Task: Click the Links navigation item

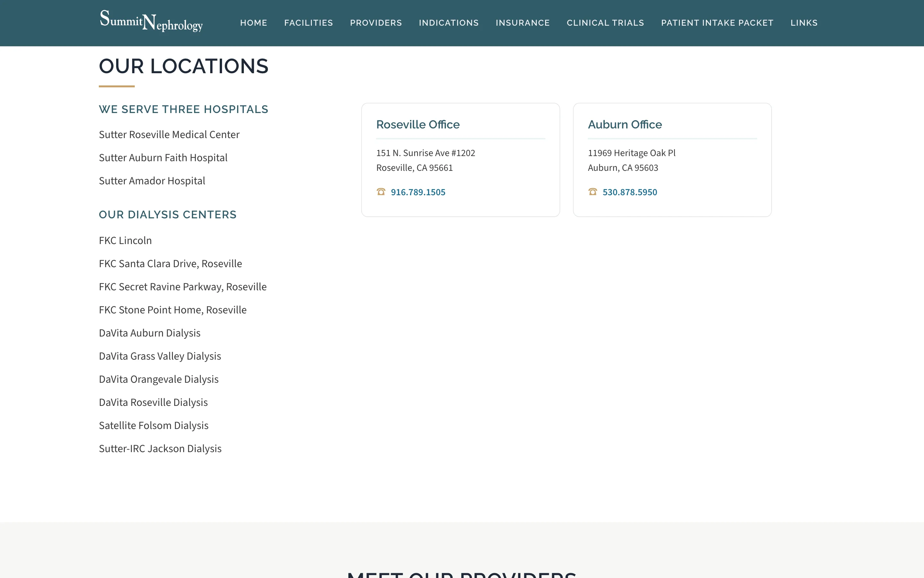Action: point(804,23)
